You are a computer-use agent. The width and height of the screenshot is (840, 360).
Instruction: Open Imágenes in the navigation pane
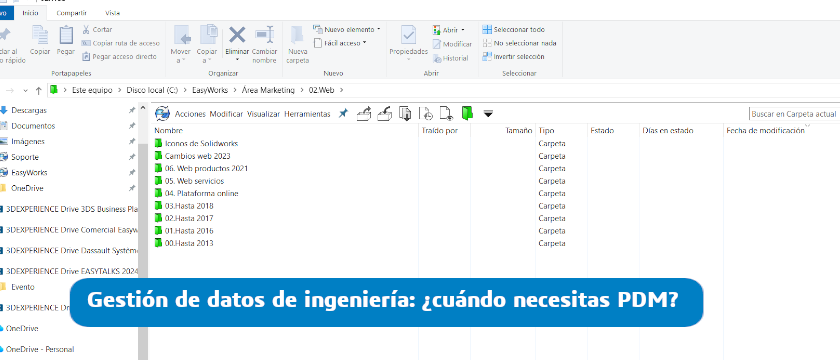pyautogui.click(x=28, y=141)
